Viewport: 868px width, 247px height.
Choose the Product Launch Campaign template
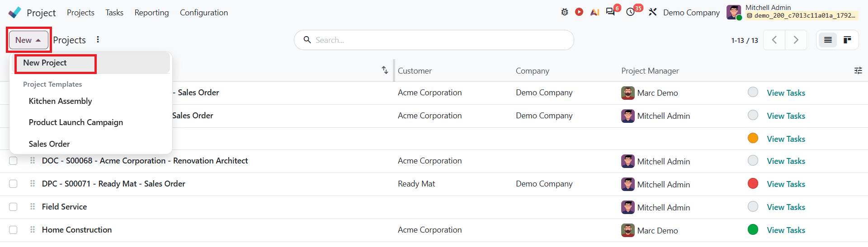[x=75, y=122]
